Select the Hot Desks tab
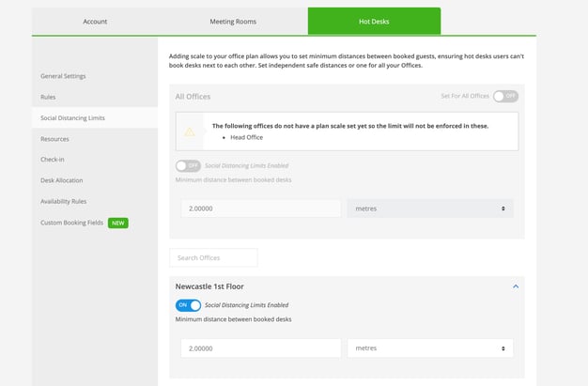Screen dimensions: 588x386 (374, 21)
